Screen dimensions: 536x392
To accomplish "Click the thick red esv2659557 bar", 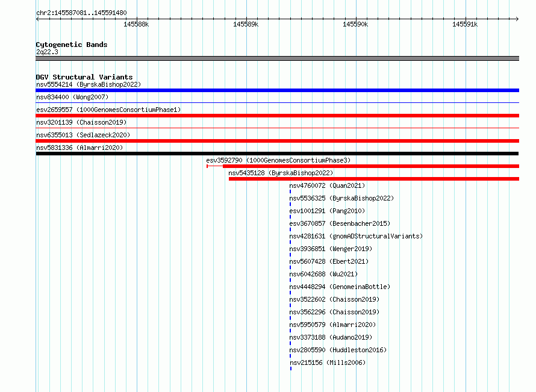I will pyautogui.click(x=277, y=116).
